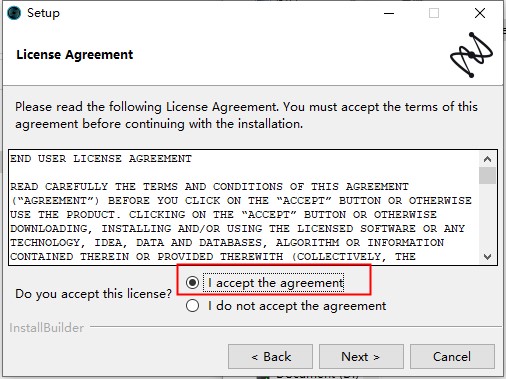The width and height of the screenshot is (506, 379).
Task: Click the "I accept the agreement" label
Action: tap(275, 283)
